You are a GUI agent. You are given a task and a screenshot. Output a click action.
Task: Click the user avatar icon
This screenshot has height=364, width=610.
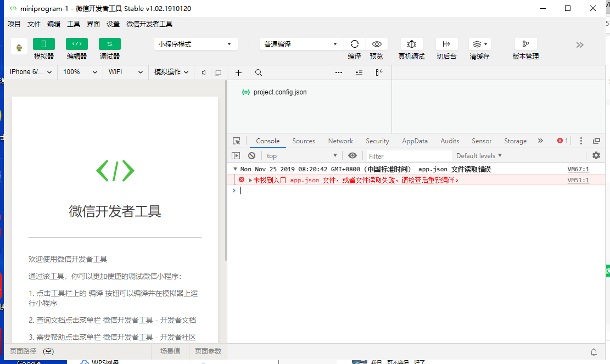pyautogui.click(x=19, y=47)
